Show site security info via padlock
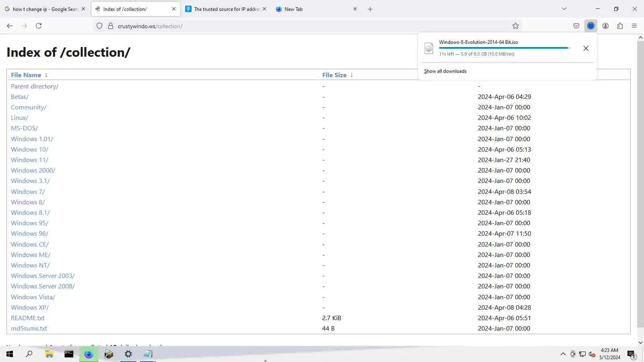 (111, 26)
